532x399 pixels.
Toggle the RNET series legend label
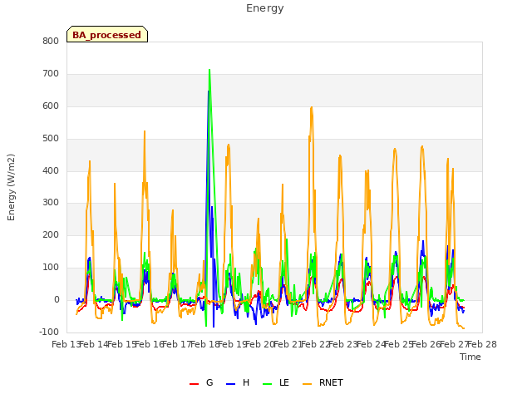[x=331, y=382]
